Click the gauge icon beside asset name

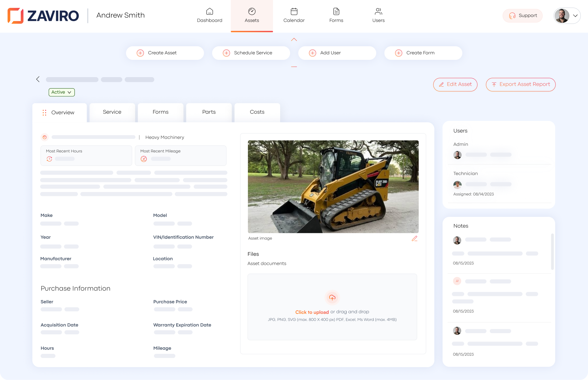pos(45,137)
